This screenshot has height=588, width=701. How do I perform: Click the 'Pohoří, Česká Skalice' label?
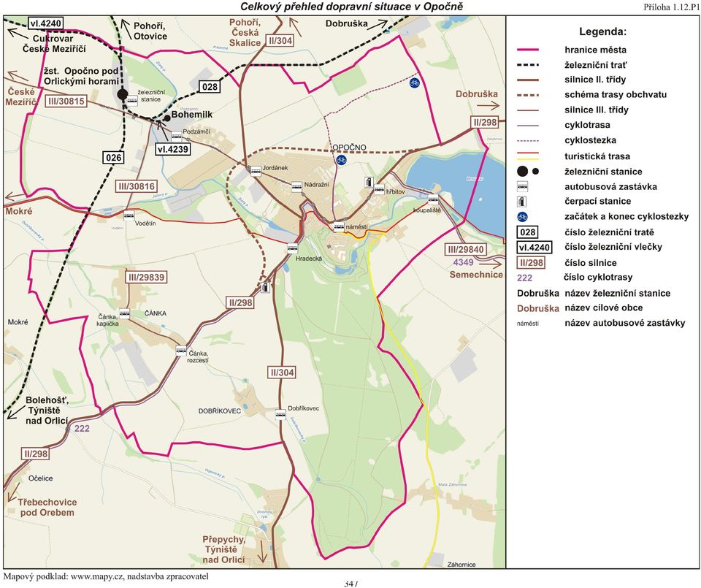coord(245,33)
